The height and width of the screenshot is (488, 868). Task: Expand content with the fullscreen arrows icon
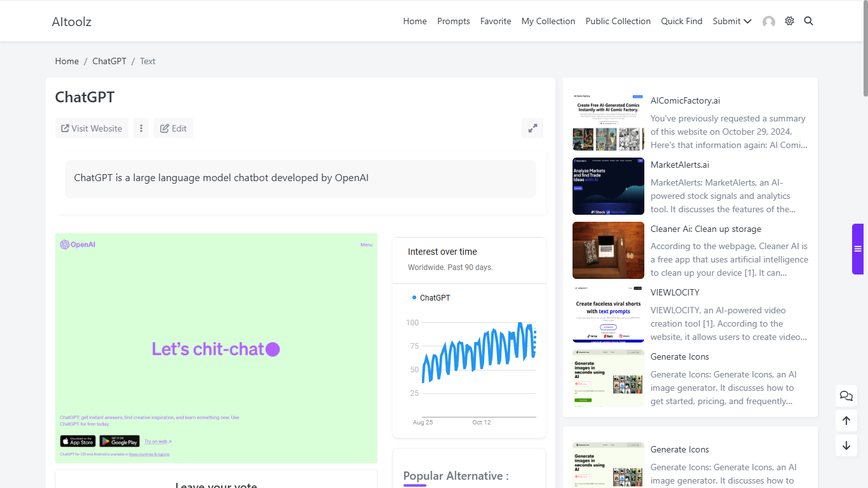[x=532, y=128]
